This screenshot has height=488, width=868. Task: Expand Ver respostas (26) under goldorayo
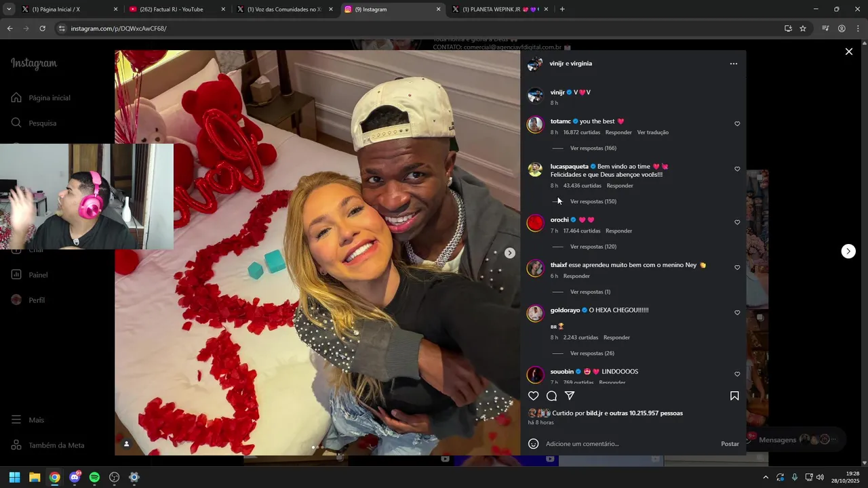(592, 353)
